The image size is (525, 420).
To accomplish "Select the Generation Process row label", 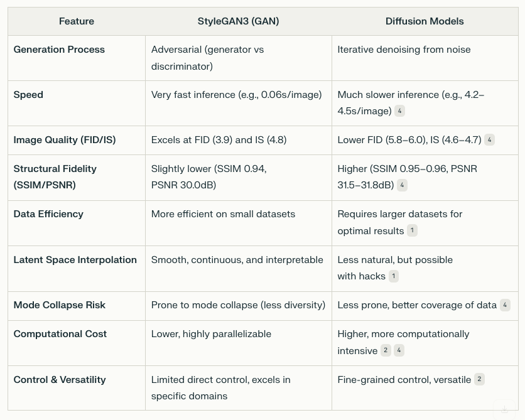I will point(59,50).
